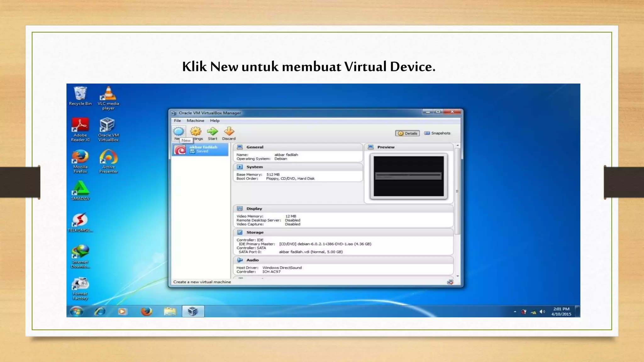Click the scrollbar down arrow in details
644x362 pixels.
458,276
